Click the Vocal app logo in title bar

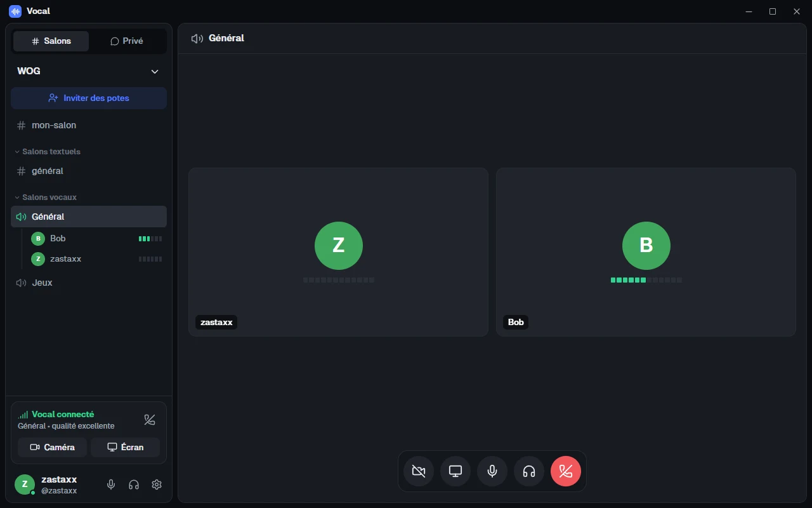coord(15,11)
